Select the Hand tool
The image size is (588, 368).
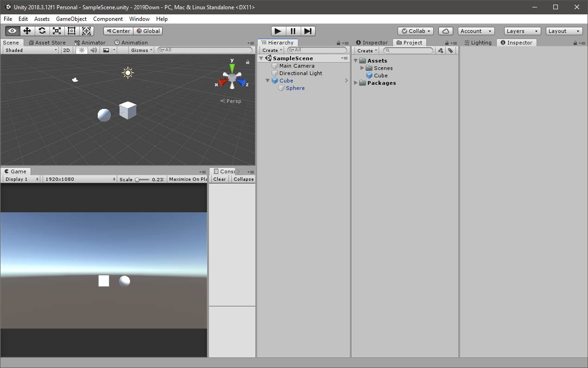pyautogui.click(x=12, y=31)
